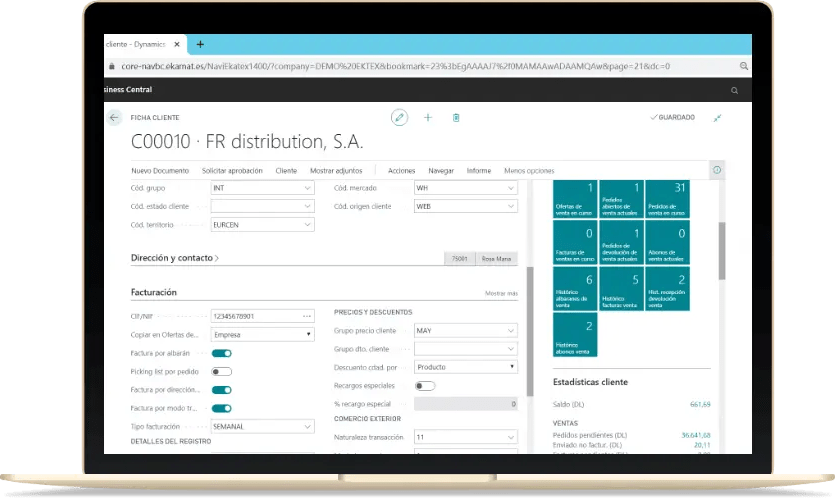Open the Nuevo Documento menu
This screenshot has height=498, width=835.
tap(160, 171)
